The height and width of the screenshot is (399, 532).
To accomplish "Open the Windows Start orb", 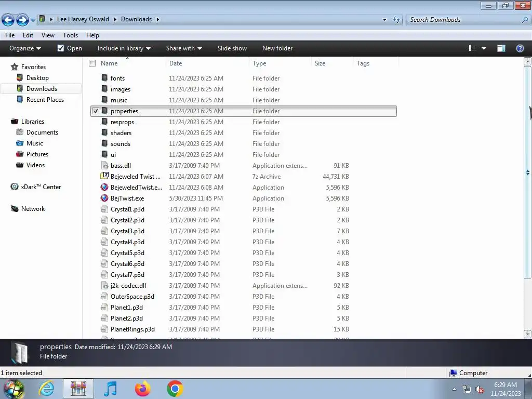I will tap(14, 389).
